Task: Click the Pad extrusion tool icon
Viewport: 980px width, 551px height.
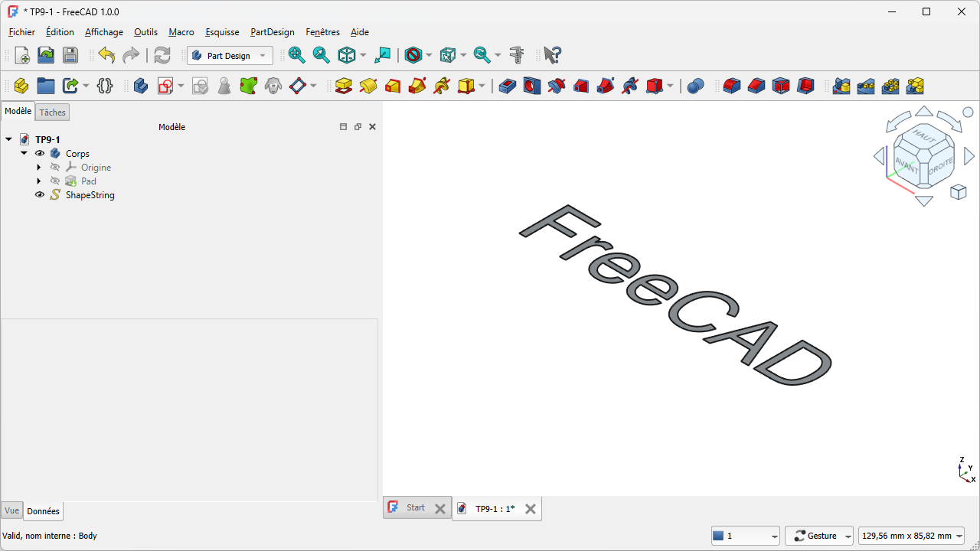Action: point(344,86)
